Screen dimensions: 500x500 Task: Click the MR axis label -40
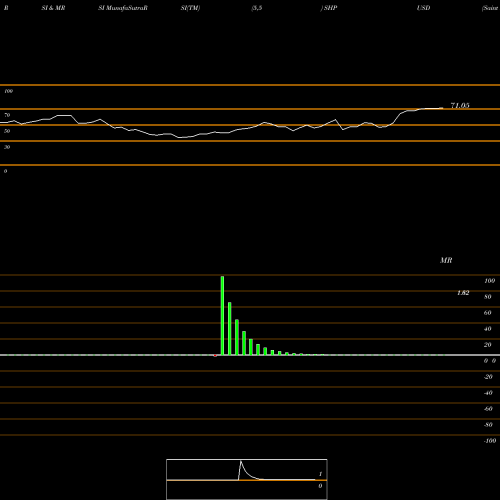(x=488, y=393)
